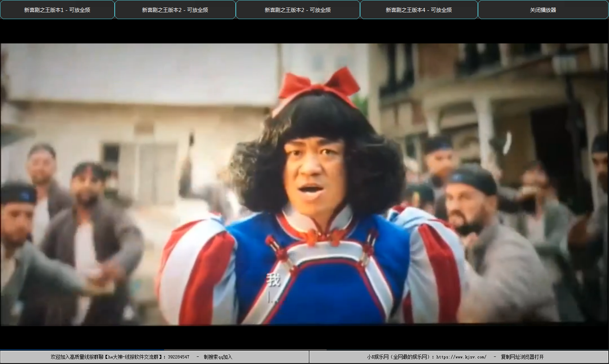Viewport: 609px width, 364px height.
Task: Open the 小K娱乐网 www.kjsv.com link bar
Action: [459, 357]
